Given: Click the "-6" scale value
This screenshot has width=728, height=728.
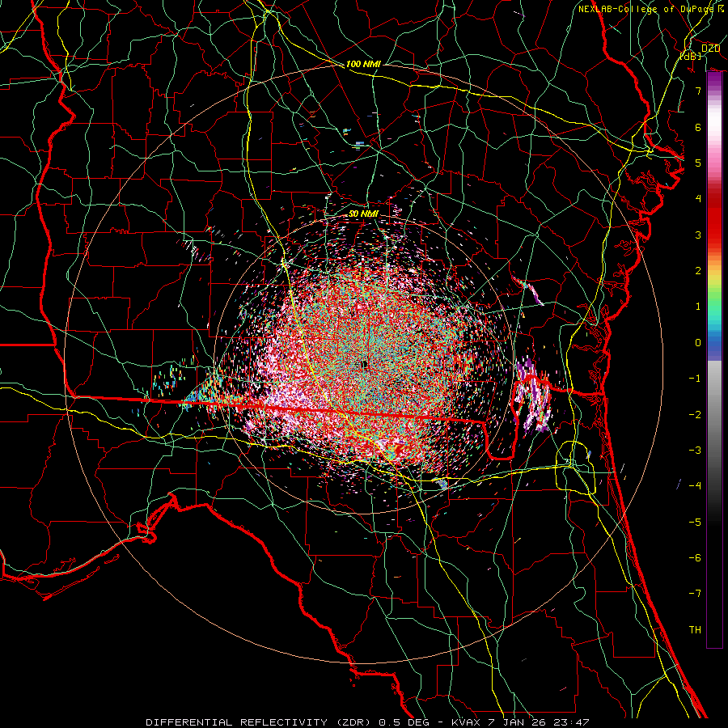Looking at the screenshot, I should click(x=695, y=558).
